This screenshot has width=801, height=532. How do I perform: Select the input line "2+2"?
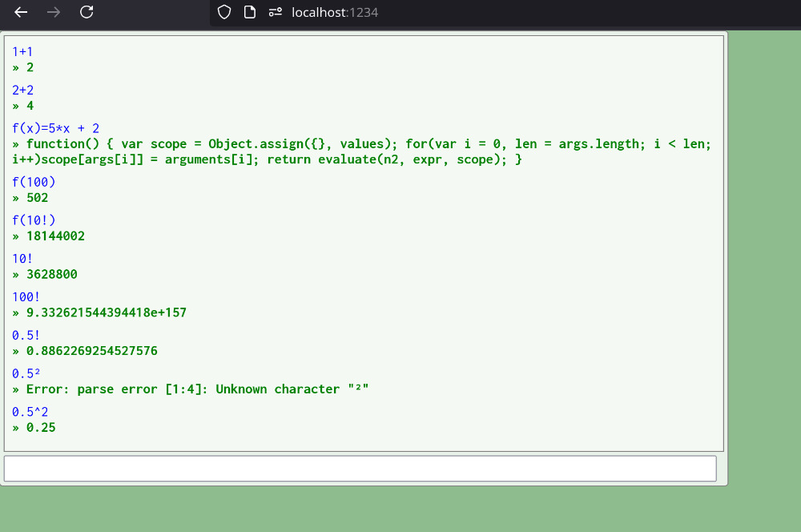coord(23,90)
